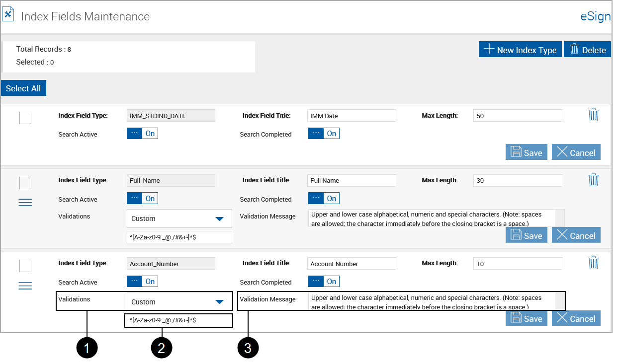Image resolution: width=618 pixels, height=364 pixels.
Task: Toggle Search Completed for Full Name field
Action: tap(324, 198)
